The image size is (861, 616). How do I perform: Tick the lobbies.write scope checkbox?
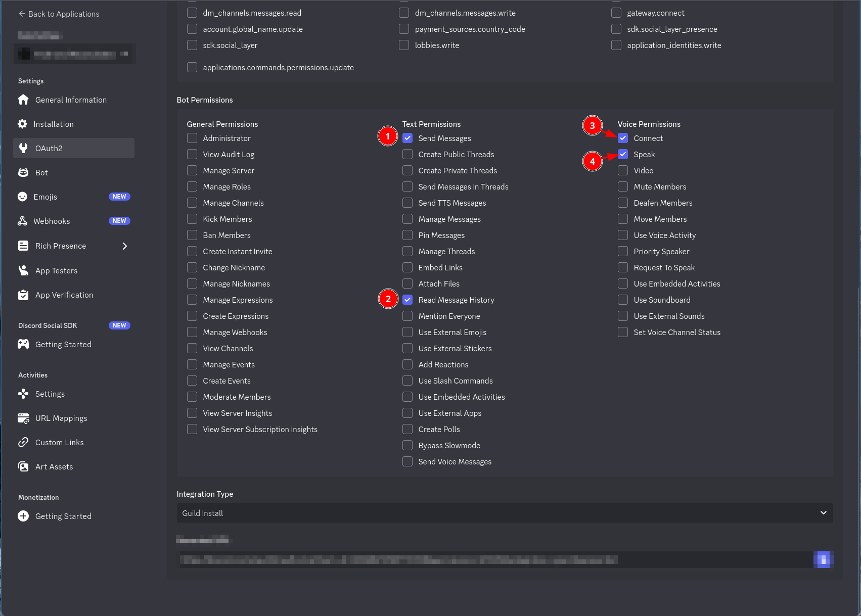tap(404, 45)
